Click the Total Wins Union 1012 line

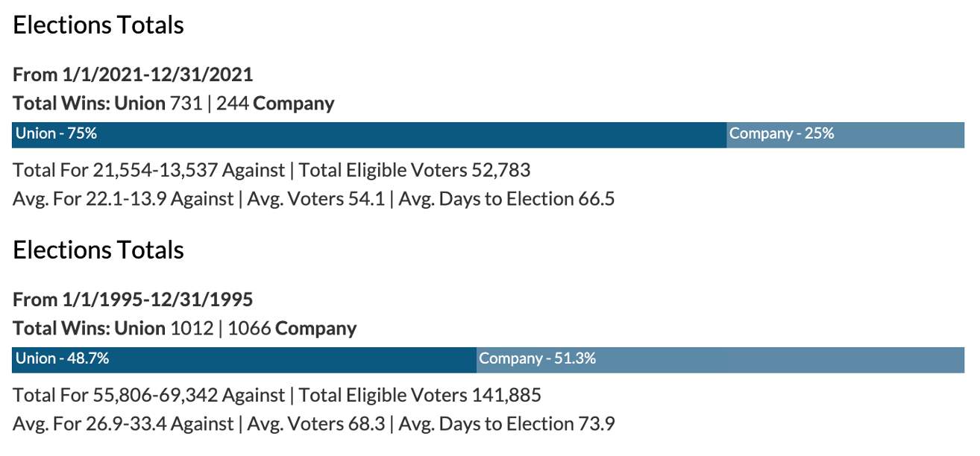pos(184,329)
